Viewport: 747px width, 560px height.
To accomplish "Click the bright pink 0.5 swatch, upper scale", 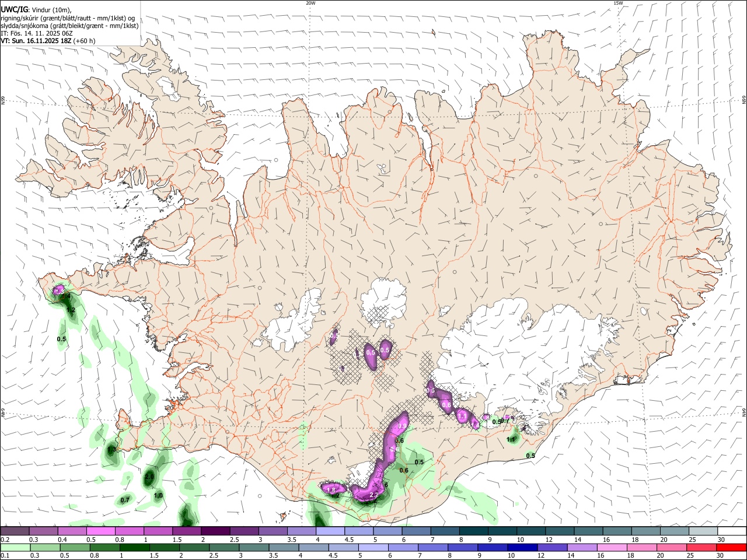I will [x=100, y=531].
